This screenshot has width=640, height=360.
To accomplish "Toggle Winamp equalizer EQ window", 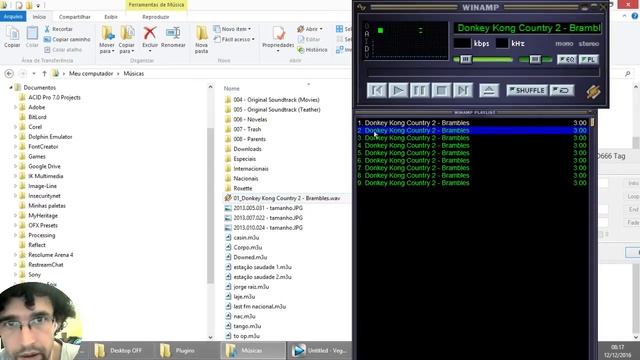I will (567, 59).
